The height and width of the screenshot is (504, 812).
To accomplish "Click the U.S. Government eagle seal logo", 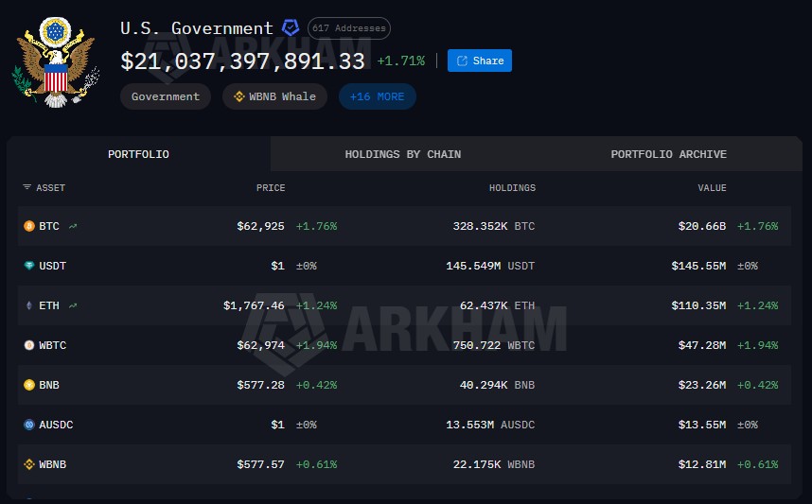I will click(56, 62).
